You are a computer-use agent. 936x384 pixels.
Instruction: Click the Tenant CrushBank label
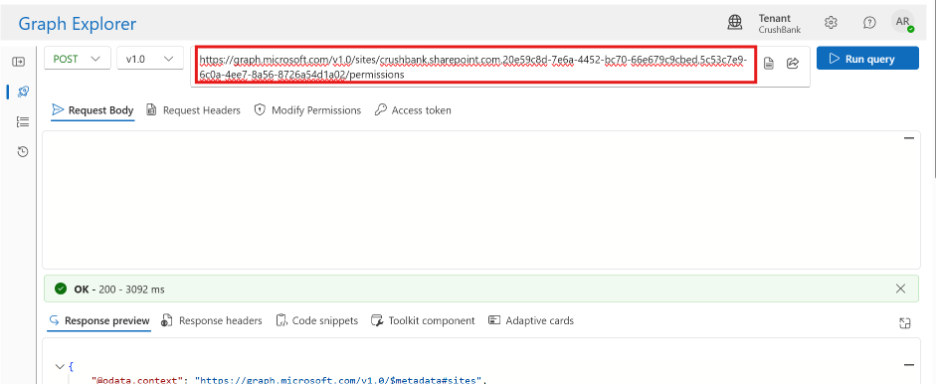(780, 23)
